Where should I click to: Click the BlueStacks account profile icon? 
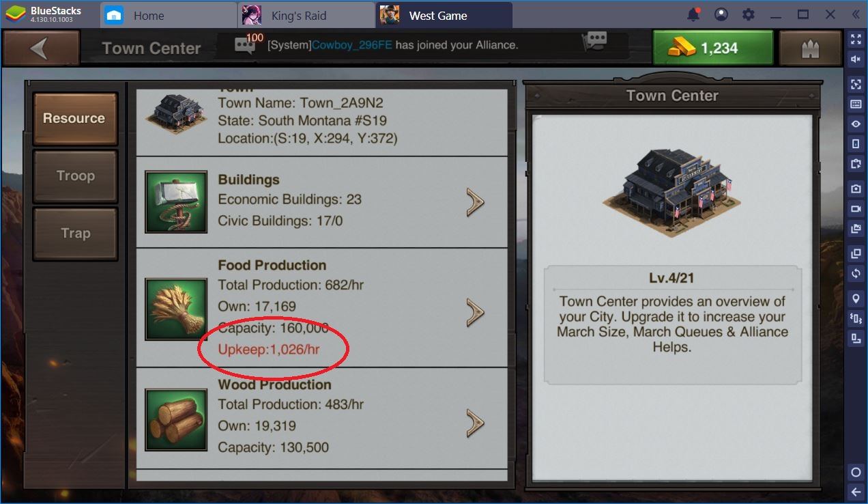tap(721, 14)
